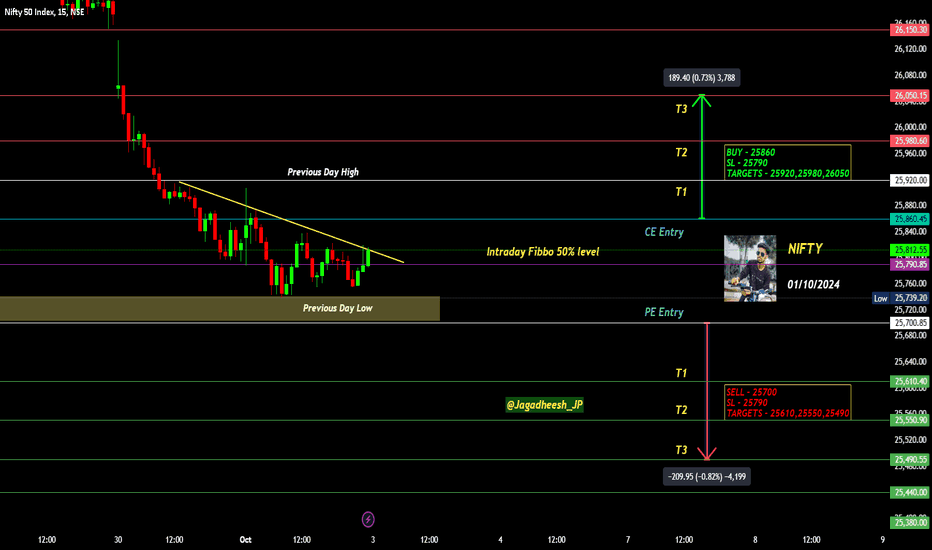The width and height of the screenshot is (932, 550).
Task: Click the yellow NIFTY heading text
Action: click(805, 249)
